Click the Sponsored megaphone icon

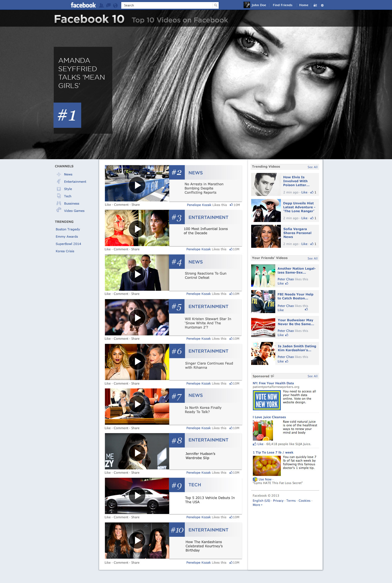(x=272, y=376)
